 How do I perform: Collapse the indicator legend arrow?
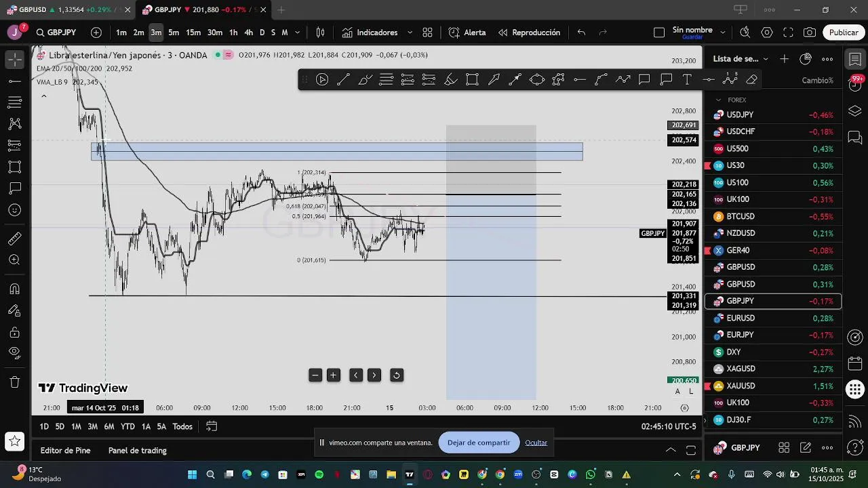click(x=44, y=96)
